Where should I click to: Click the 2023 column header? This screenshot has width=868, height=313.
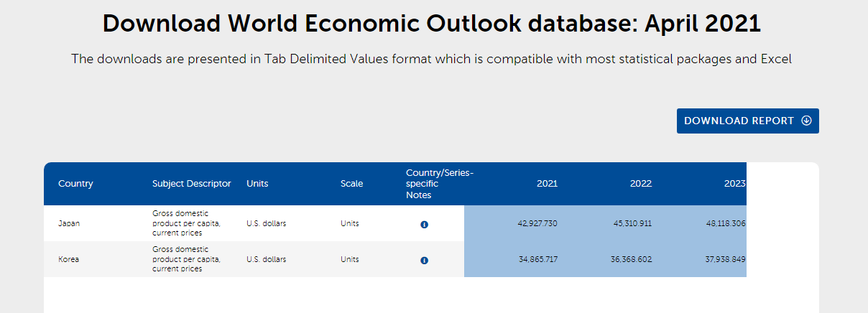[x=734, y=184]
